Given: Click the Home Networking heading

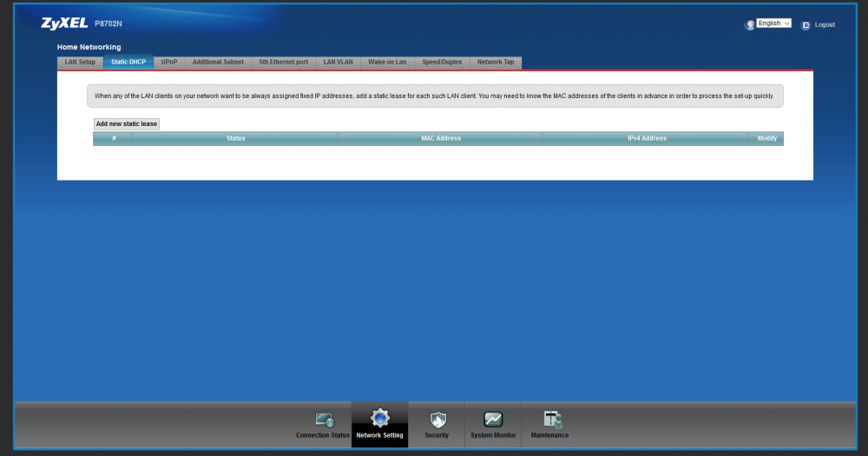Looking at the screenshot, I should (89, 47).
